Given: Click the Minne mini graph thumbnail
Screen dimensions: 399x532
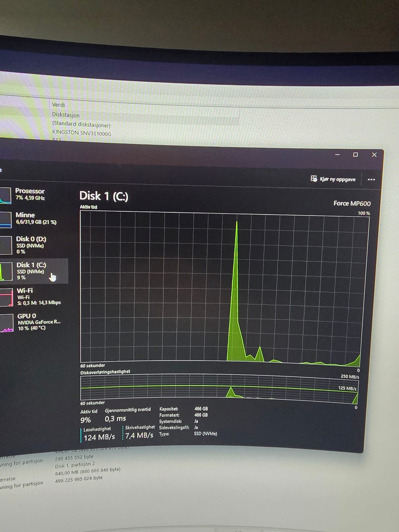Looking at the screenshot, I should 6,220.
